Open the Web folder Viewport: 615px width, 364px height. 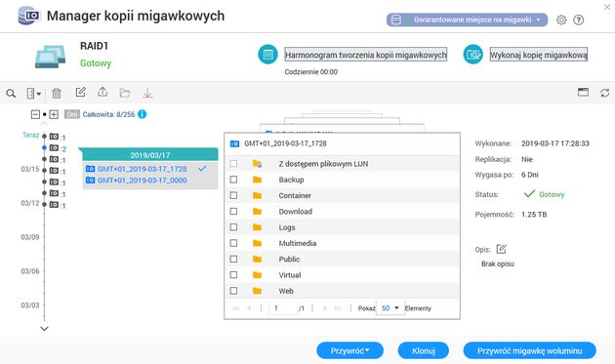[286, 291]
